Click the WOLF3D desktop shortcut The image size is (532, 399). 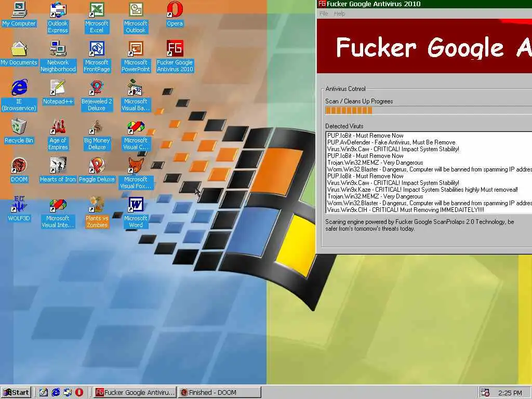[x=19, y=209]
